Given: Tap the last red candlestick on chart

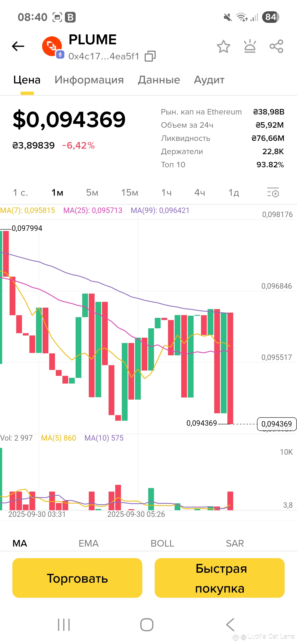Looking at the screenshot, I should coord(230,368).
